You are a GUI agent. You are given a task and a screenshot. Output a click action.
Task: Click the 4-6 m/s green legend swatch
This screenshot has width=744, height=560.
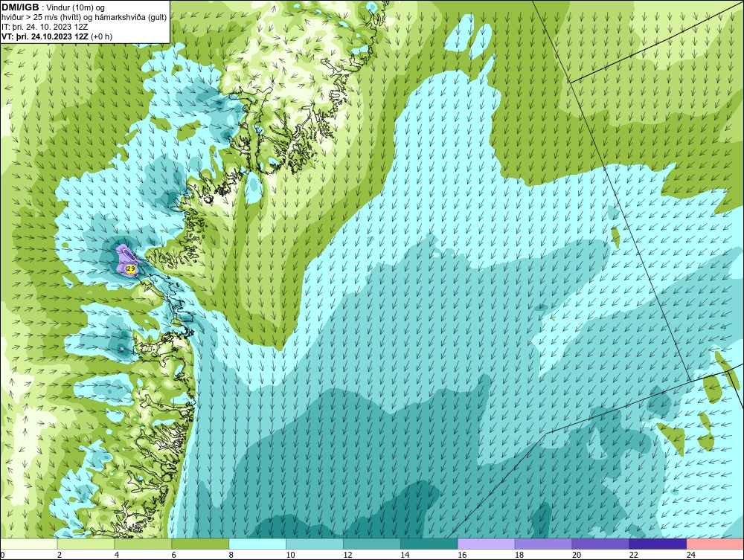pyautogui.click(x=143, y=544)
